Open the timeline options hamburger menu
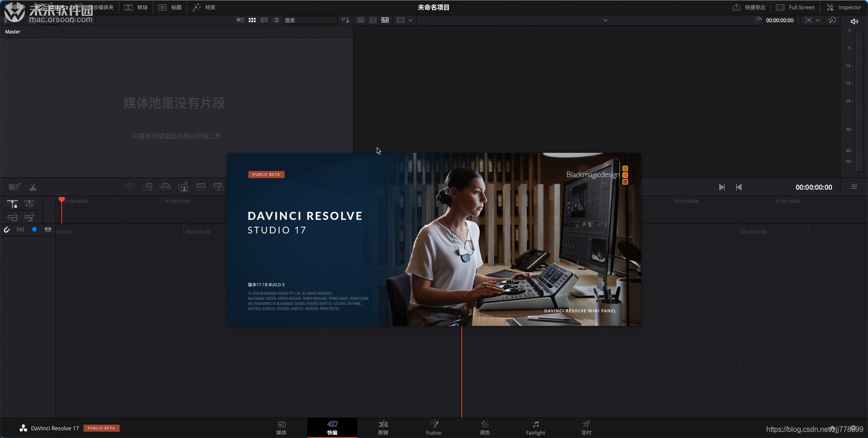 854,187
